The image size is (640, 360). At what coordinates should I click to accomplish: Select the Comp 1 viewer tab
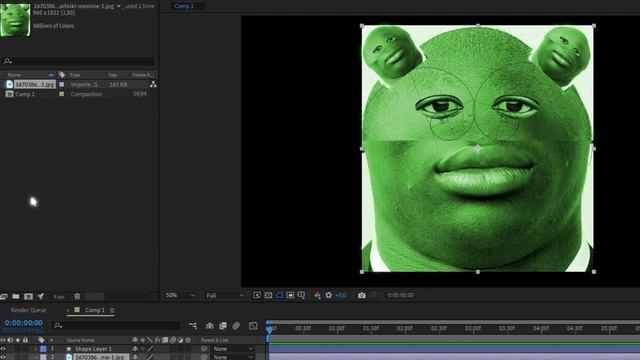[184, 6]
